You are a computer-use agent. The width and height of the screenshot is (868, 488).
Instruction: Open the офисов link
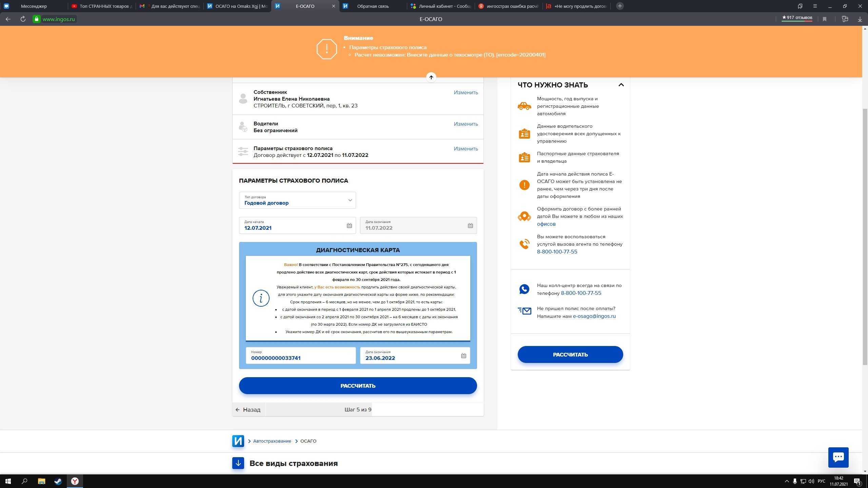(546, 224)
